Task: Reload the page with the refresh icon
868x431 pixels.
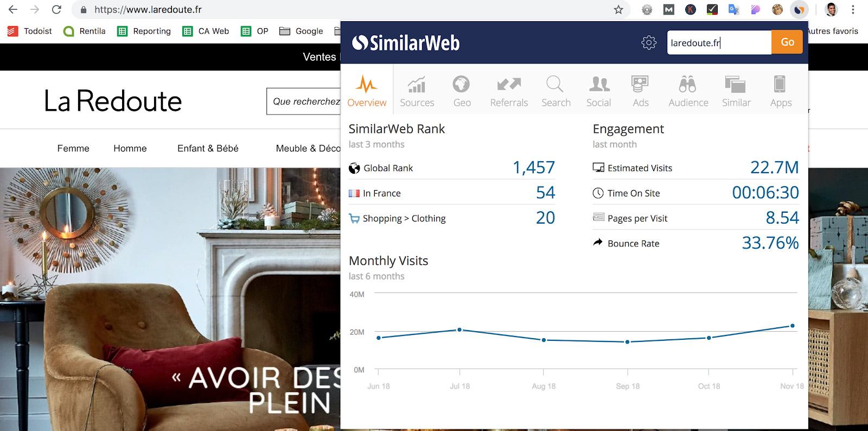Action: point(56,9)
